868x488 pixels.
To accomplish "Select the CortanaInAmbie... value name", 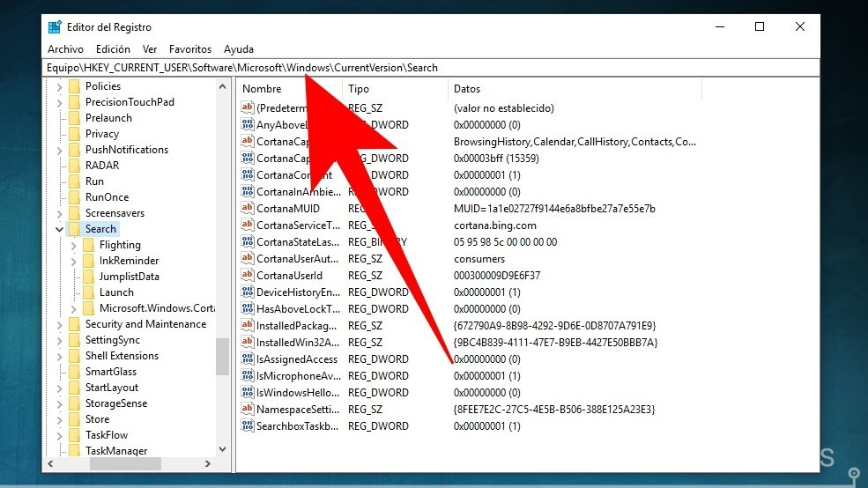I will [299, 192].
